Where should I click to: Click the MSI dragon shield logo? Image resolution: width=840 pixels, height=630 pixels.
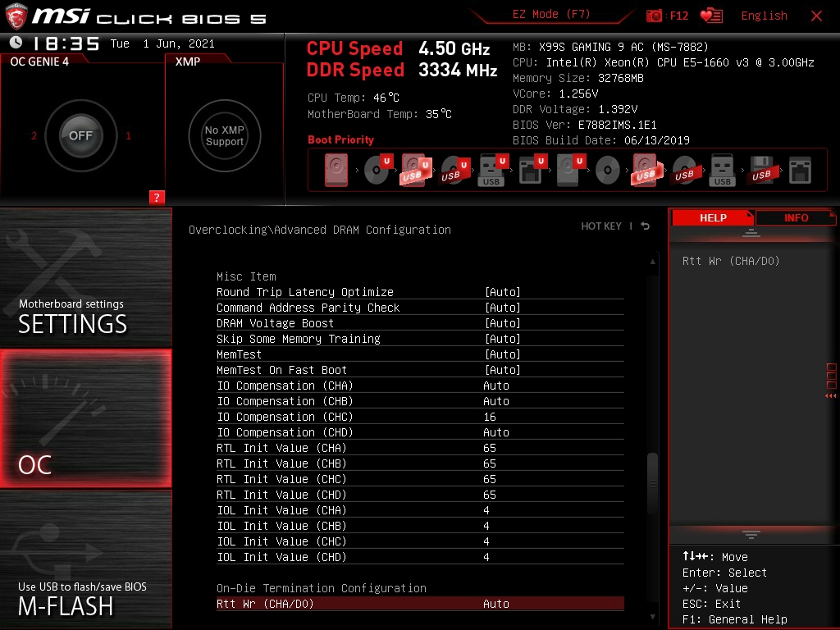pos(16,16)
